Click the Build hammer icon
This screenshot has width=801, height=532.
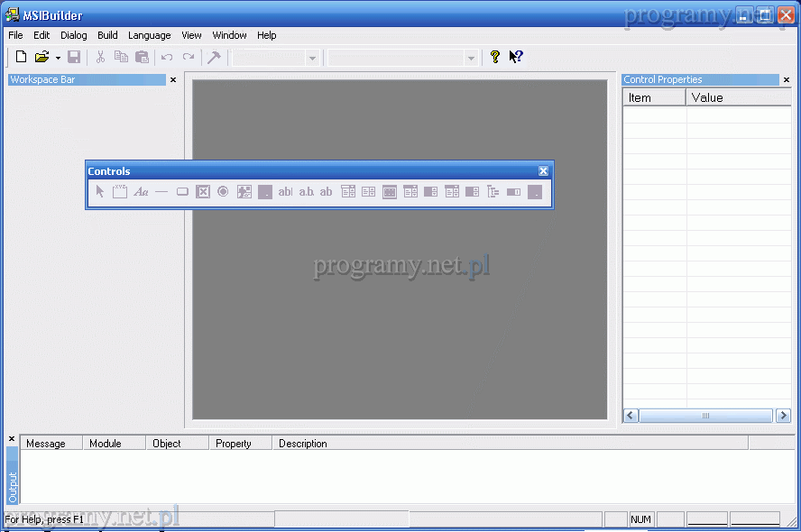(214, 57)
